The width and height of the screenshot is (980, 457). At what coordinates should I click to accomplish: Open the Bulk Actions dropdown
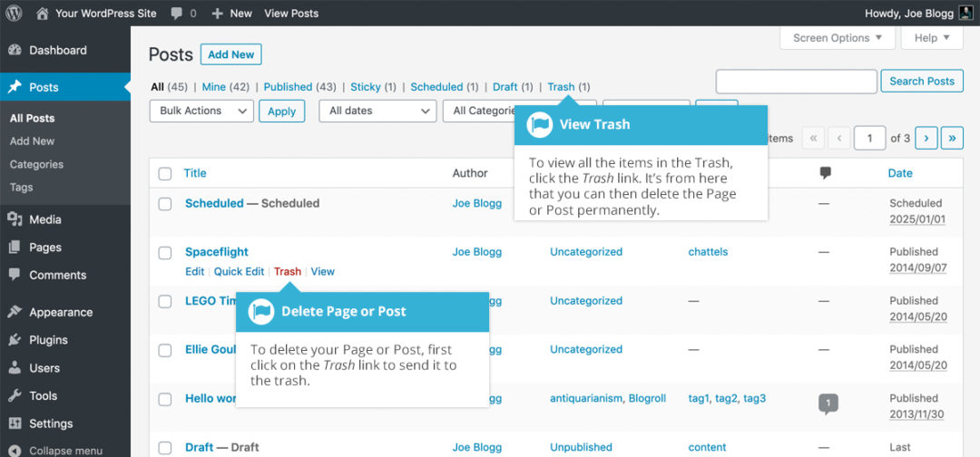(x=201, y=111)
